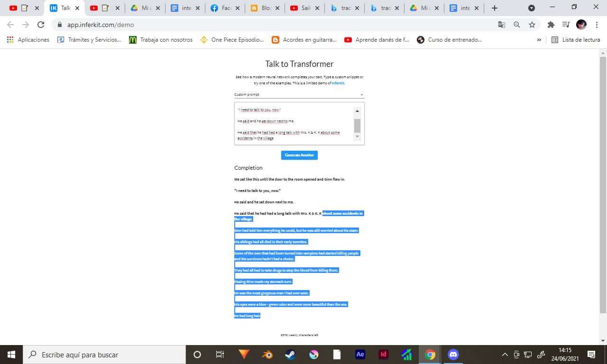
Task: Open the media controls icon
Action: tap(566, 25)
